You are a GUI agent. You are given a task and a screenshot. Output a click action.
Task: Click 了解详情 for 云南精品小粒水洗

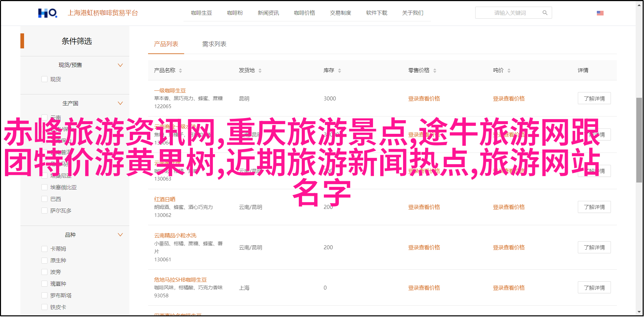click(594, 247)
